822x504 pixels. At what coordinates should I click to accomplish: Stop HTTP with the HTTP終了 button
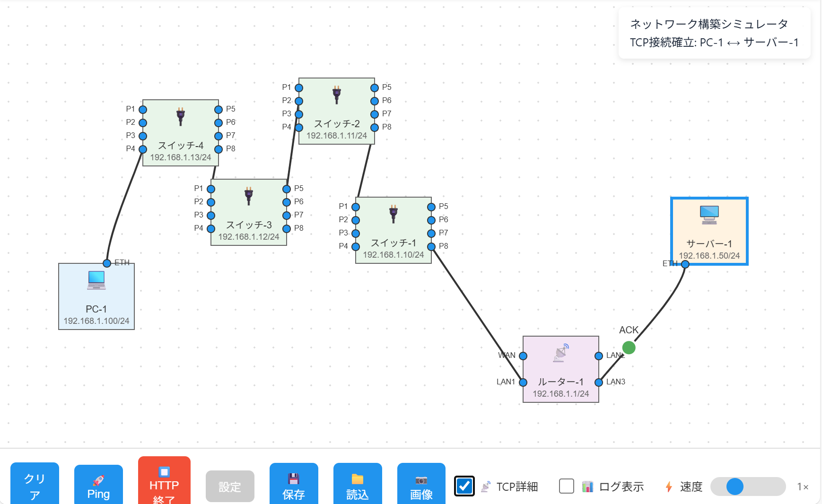coord(164,480)
